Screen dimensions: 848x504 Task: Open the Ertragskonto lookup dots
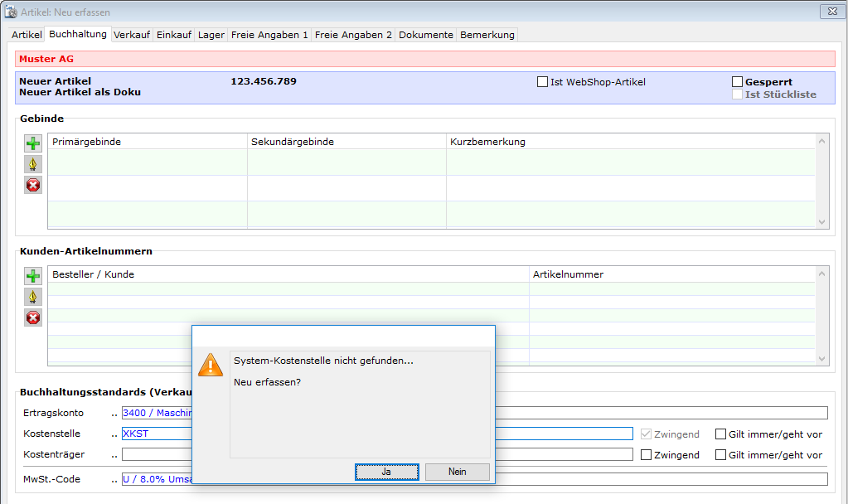coord(114,413)
